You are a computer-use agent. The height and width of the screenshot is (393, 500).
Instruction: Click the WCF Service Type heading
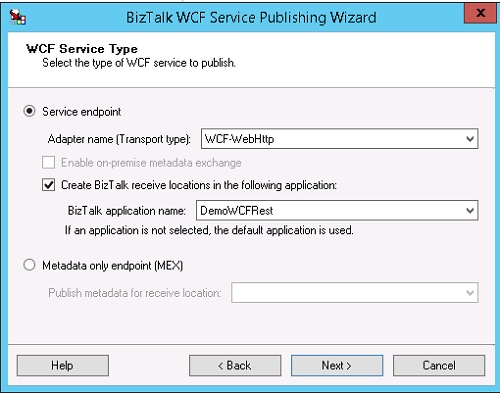(x=82, y=49)
